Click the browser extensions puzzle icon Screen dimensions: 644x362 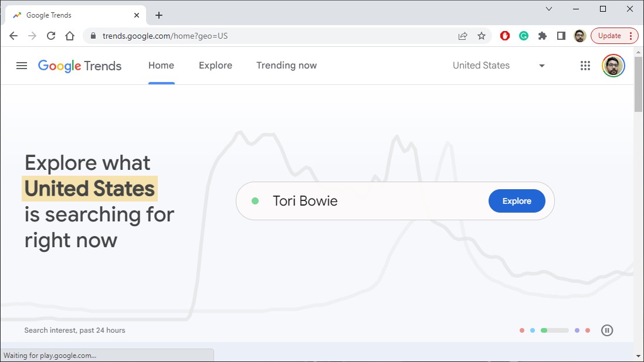(543, 36)
